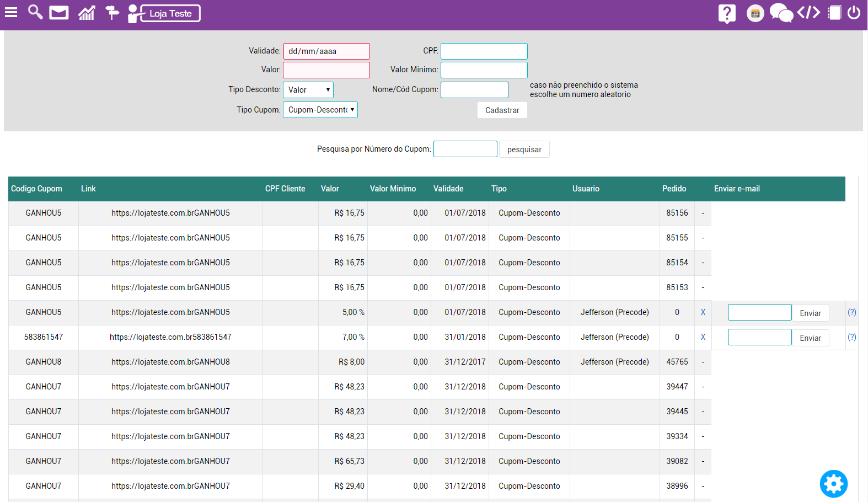Open the envelope messages icon
This screenshot has width=868, height=502.
point(59,13)
